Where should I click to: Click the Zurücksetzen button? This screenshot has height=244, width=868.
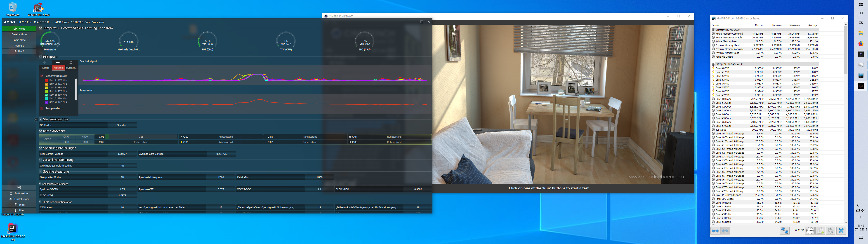point(19,193)
